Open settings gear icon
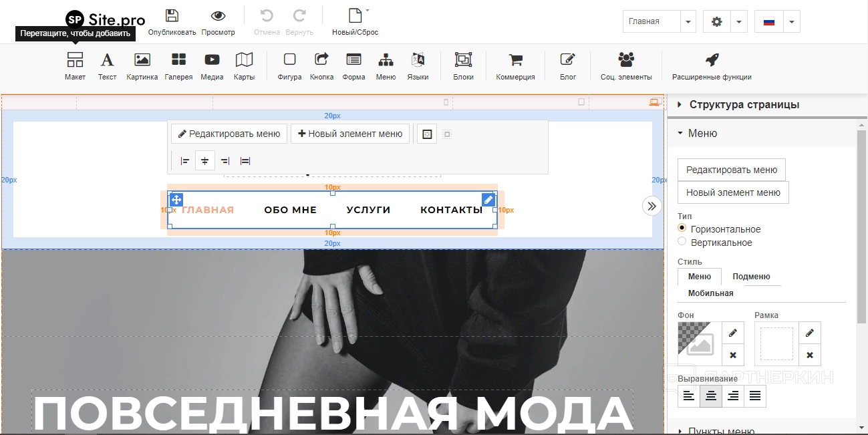This screenshot has width=868, height=435. [x=717, y=21]
